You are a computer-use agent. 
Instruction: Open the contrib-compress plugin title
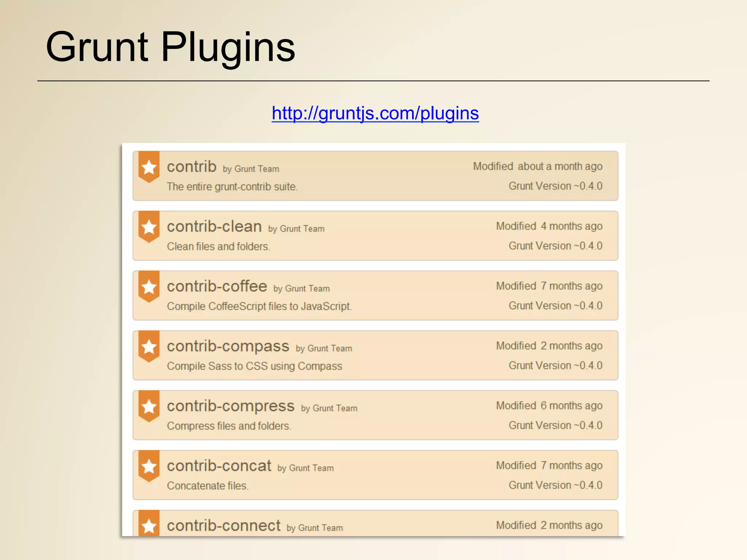[x=231, y=407]
